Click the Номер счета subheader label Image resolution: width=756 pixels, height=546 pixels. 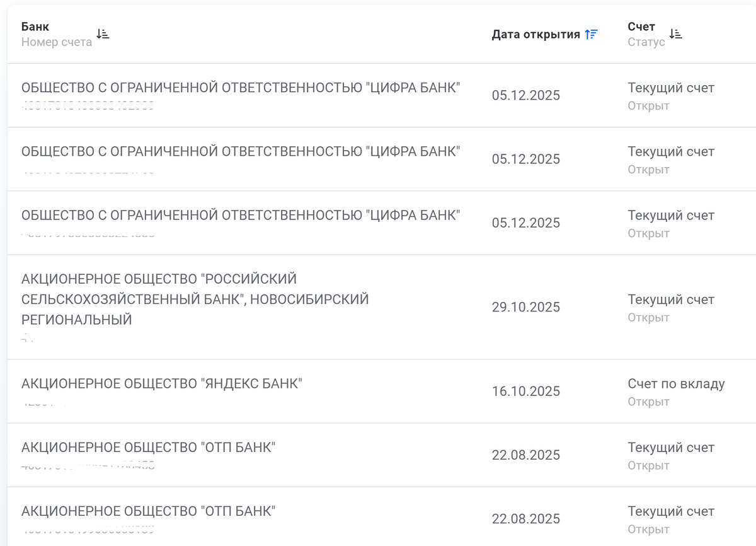point(57,42)
